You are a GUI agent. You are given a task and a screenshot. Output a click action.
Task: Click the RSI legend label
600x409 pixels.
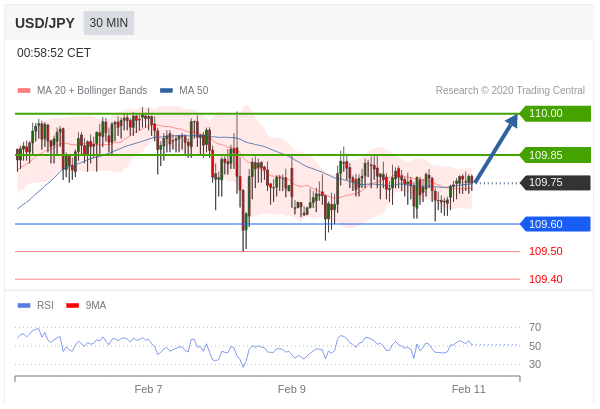point(45,305)
